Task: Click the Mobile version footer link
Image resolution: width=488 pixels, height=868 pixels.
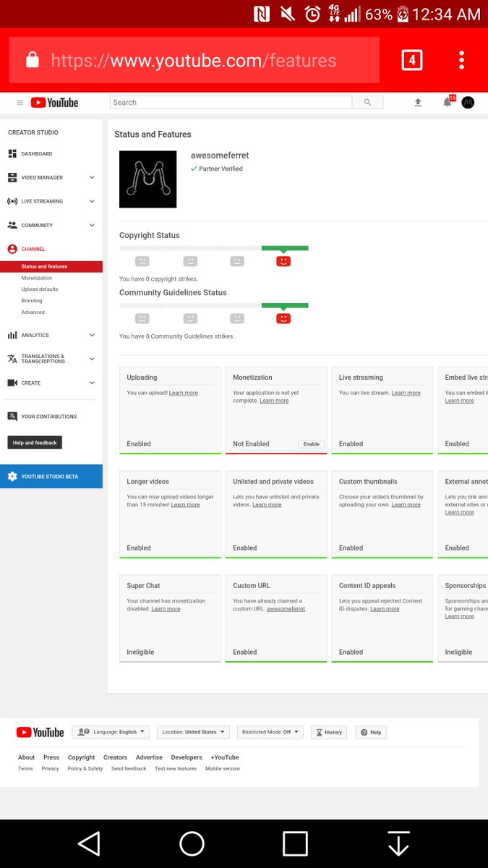Action: pos(223,769)
